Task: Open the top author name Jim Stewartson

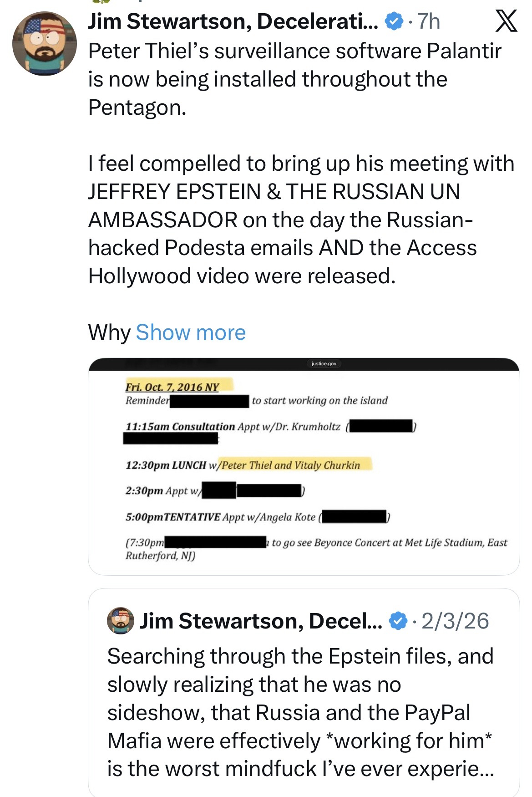Action: (233, 21)
